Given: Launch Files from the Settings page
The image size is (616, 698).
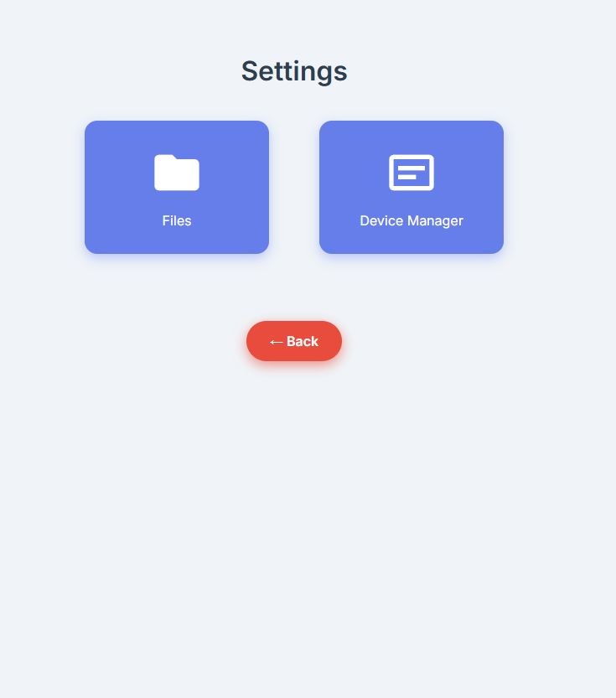Looking at the screenshot, I should pos(177,187).
